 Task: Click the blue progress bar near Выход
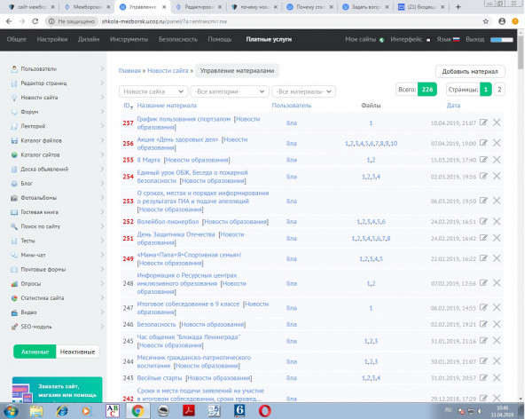coord(502,40)
